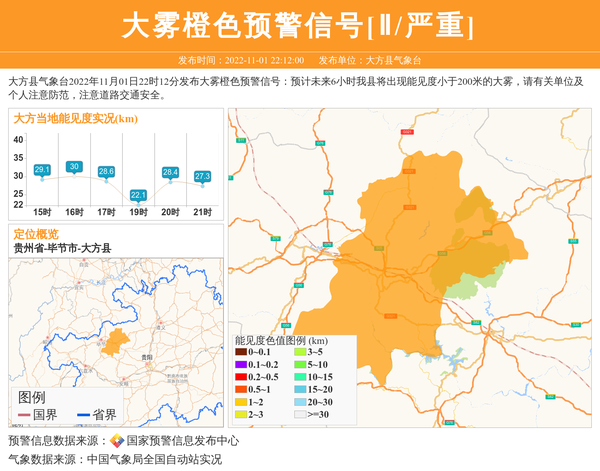
Task: Click the 遵义 city label on overview map
Action: click(161, 328)
